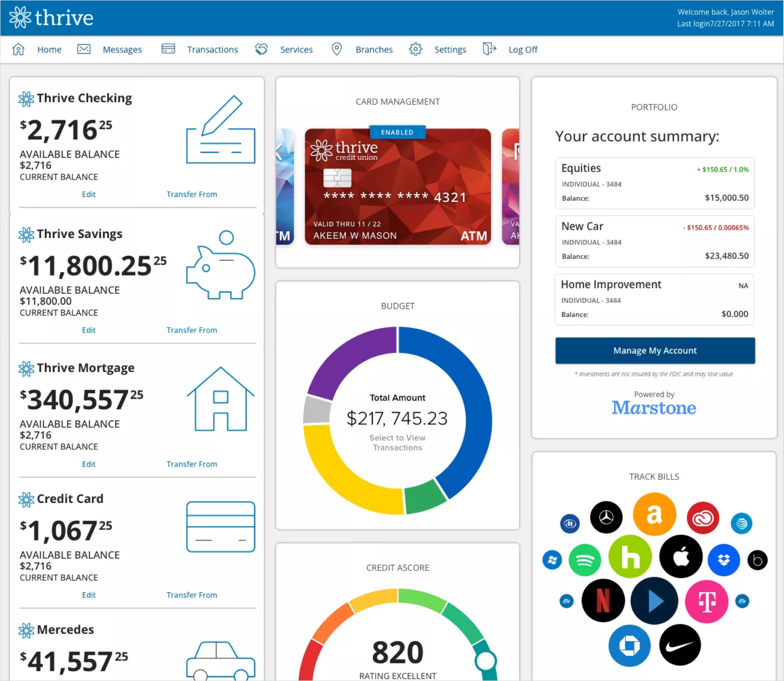Click the Thrive Checking pencil check icon
The width and height of the screenshot is (784, 681).
point(221,129)
